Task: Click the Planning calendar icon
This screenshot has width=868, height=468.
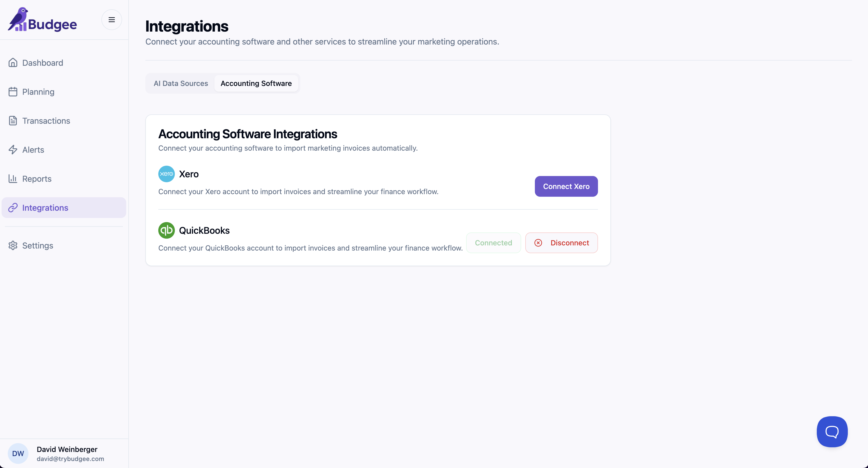Action: point(13,92)
